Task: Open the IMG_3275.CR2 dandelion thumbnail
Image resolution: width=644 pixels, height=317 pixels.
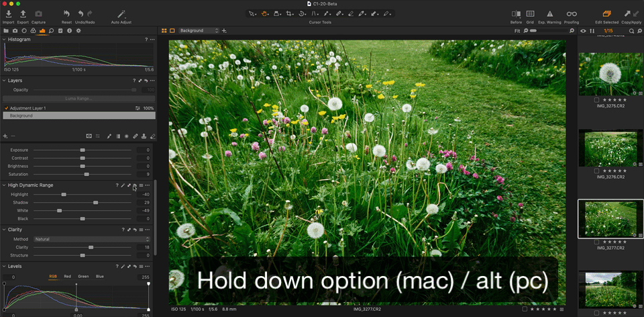Action: click(x=610, y=74)
